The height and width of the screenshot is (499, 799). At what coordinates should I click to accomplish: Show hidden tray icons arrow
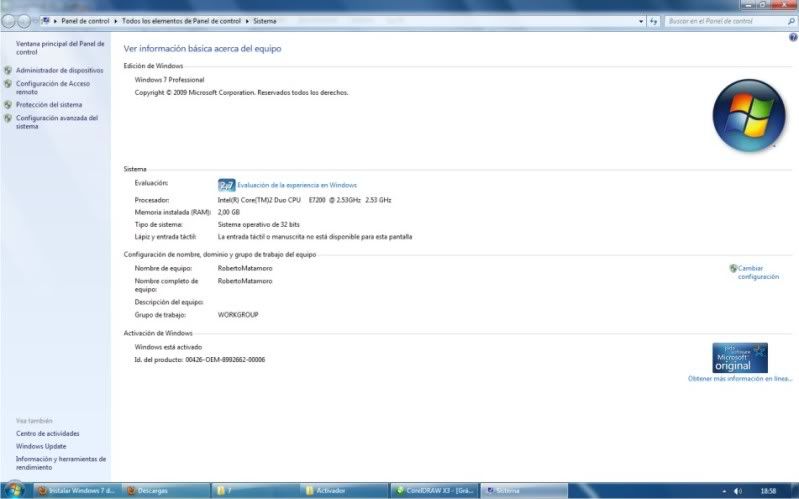coord(724,491)
